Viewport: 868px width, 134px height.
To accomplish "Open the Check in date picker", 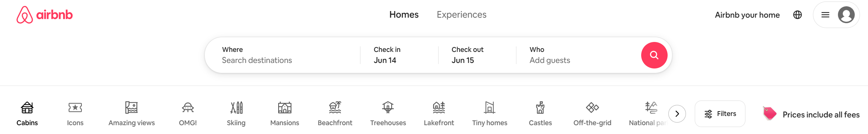I will tap(399, 55).
